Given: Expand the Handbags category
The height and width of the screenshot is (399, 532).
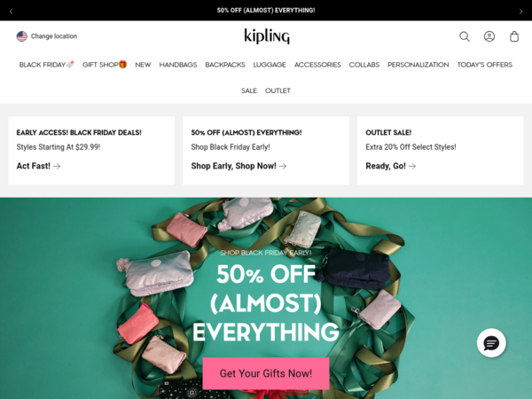Looking at the screenshot, I should pyautogui.click(x=178, y=65).
